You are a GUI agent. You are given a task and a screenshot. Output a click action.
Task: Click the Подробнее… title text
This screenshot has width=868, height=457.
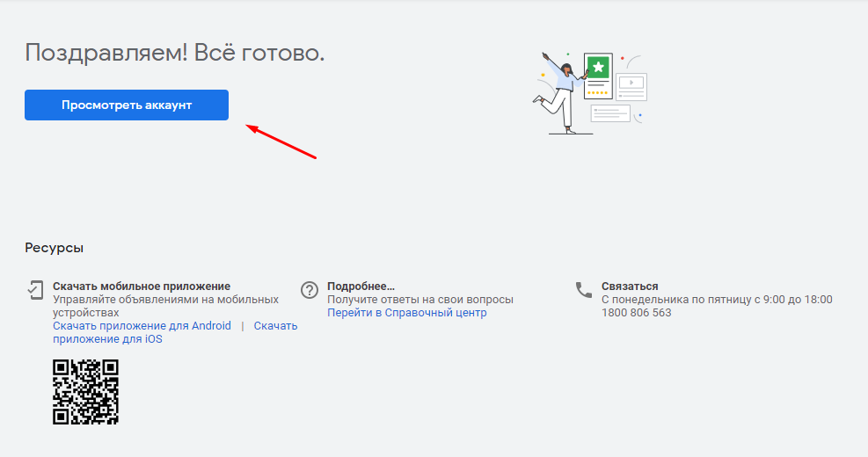361,287
